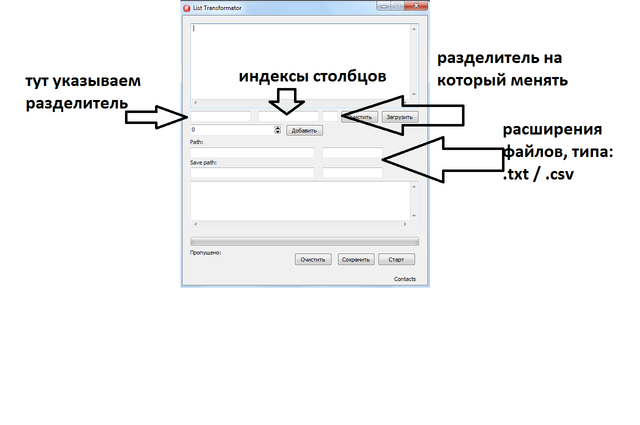Viewport: 640px width, 425px height.
Task: Click the Сохранить button
Action: coord(356,260)
